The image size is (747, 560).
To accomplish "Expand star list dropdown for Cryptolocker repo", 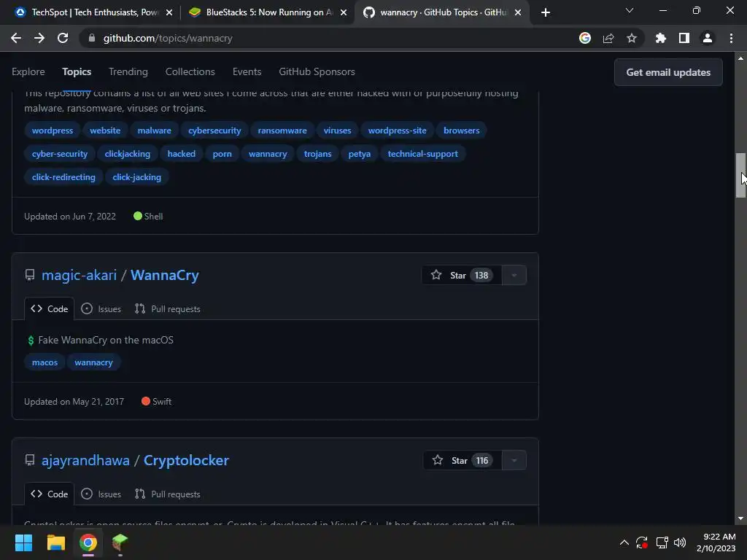I will tap(514, 461).
